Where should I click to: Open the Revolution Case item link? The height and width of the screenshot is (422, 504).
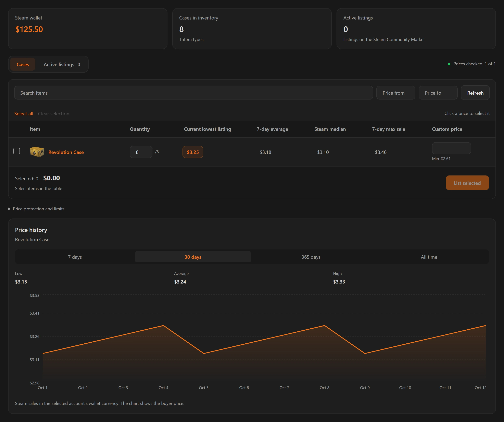[x=66, y=152]
